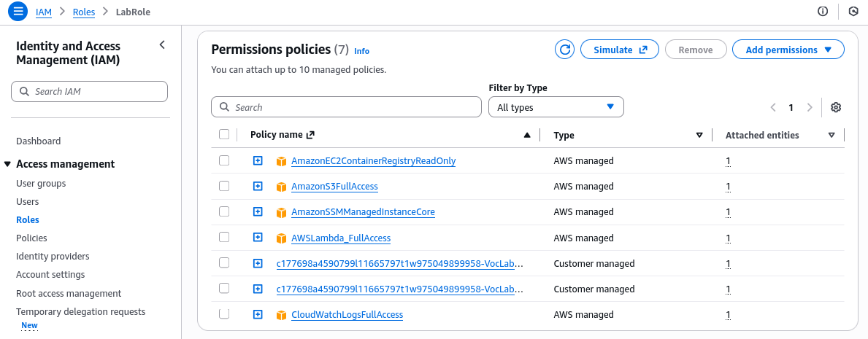Open User groups in the sidebar
The image size is (868, 339).
(41, 183)
